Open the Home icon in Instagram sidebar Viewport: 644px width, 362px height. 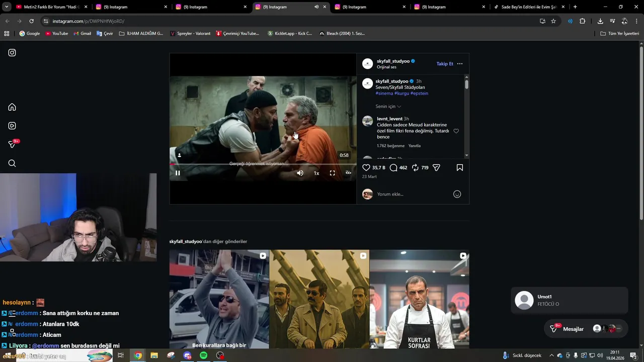pyautogui.click(x=12, y=107)
